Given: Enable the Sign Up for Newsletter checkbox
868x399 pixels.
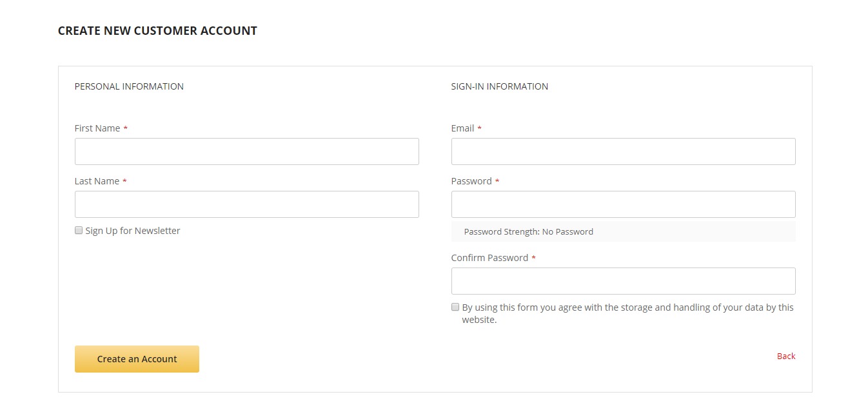Looking at the screenshot, I should tap(79, 230).
